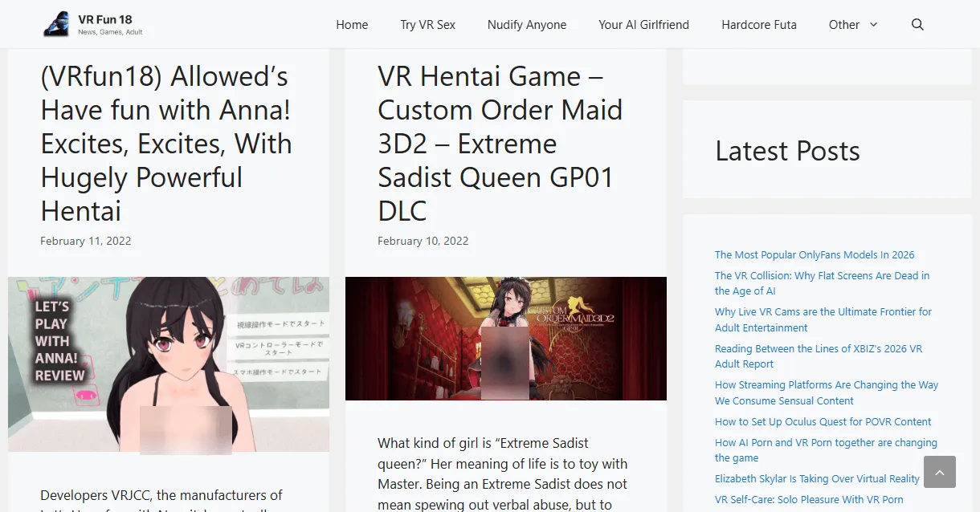The height and width of the screenshot is (512, 980).
Task: Open the Custom Order Maid 3D2 post title
Action: pos(500,144)
